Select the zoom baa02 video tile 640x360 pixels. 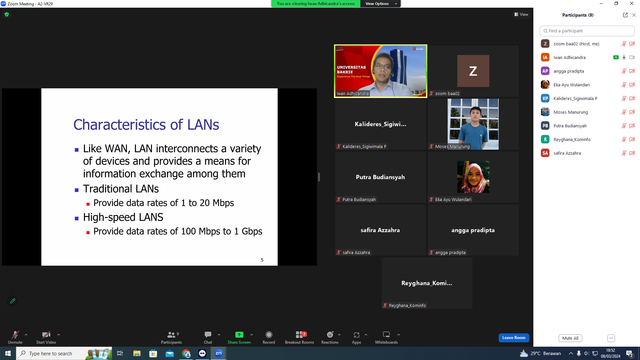473,71
